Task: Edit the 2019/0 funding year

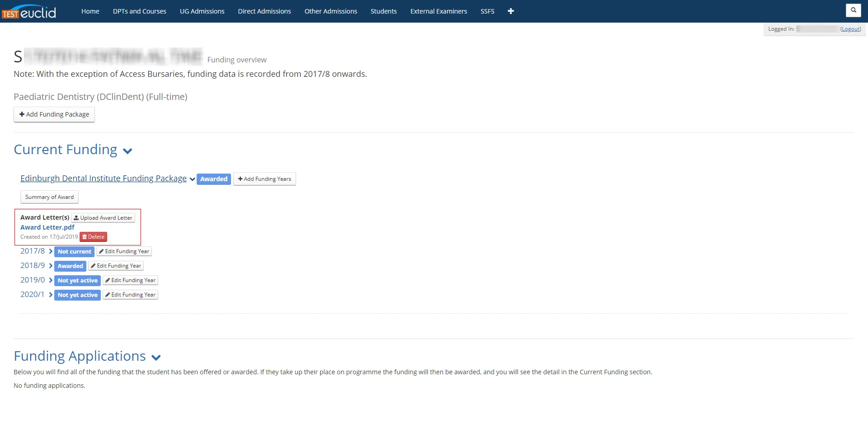Action: coord(130,280)
